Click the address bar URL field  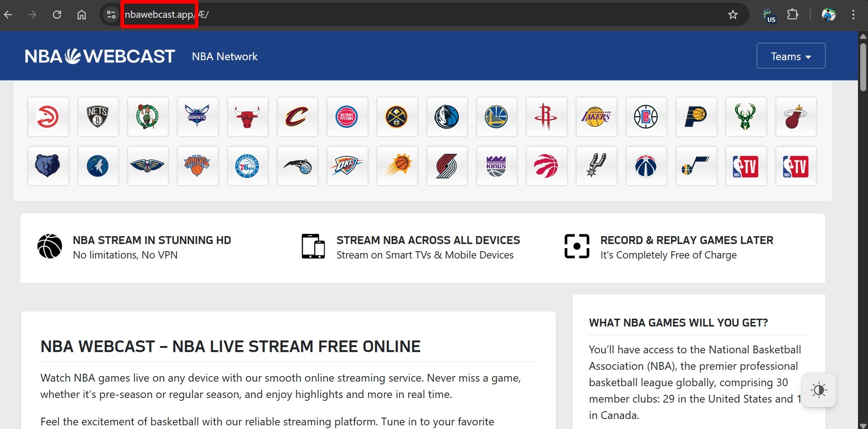[x=424, y=15]
